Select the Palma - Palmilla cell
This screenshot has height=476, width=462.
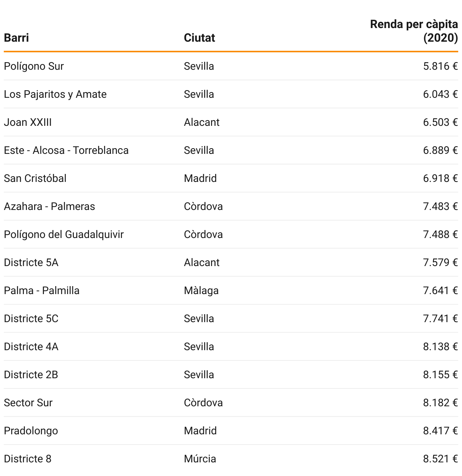click(x=42, y=291)
